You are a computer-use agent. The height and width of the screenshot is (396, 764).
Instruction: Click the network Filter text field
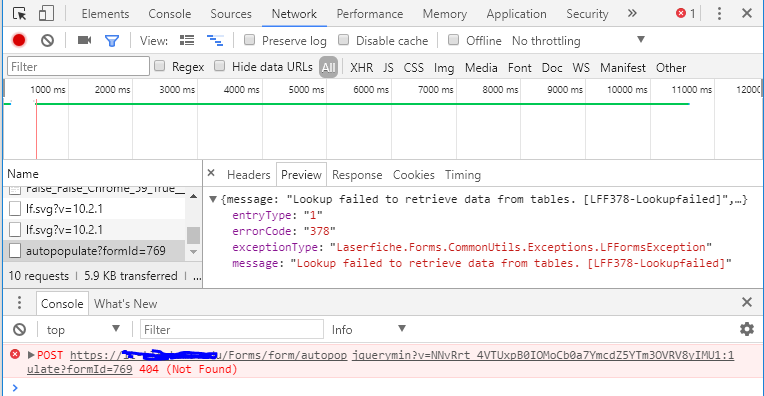[78, 66]
